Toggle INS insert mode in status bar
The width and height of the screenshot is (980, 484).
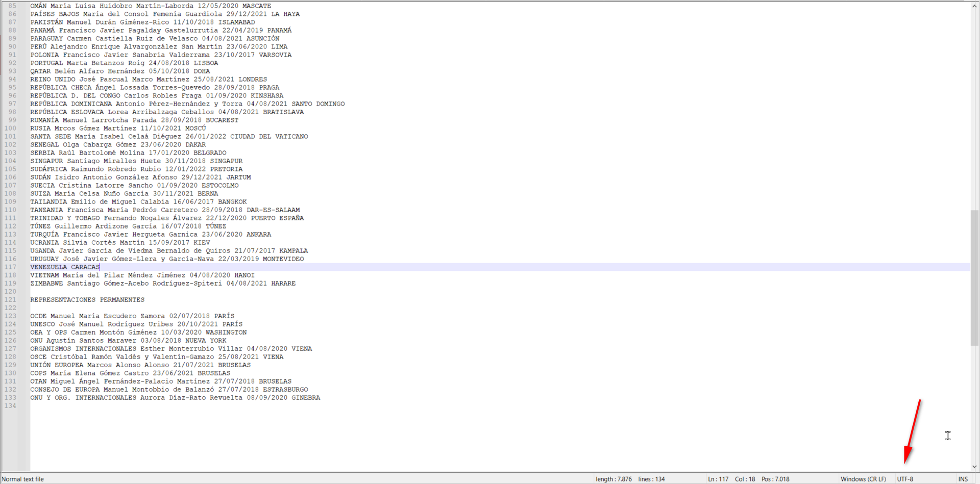tap(963, 479)
